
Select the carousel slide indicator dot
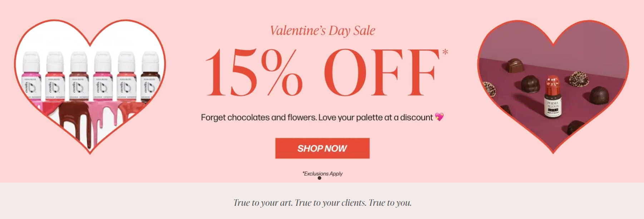click(319, 178)
